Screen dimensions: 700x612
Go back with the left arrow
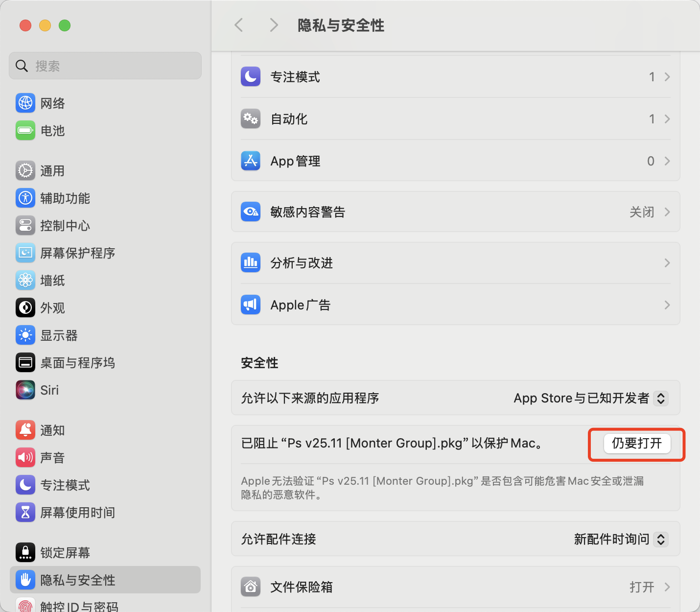(x=239, y=25)
